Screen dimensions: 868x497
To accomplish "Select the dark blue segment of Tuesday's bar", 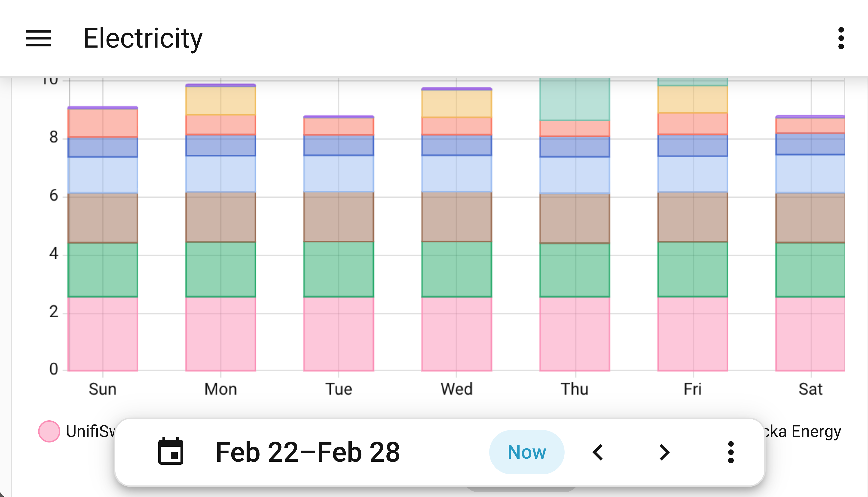I will click(338, 145).
